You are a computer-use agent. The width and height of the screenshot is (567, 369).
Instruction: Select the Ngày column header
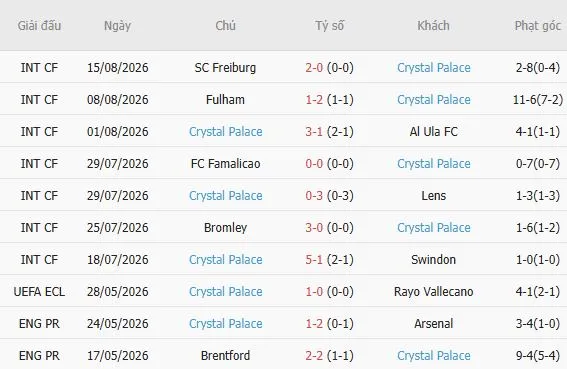[118, 26]
